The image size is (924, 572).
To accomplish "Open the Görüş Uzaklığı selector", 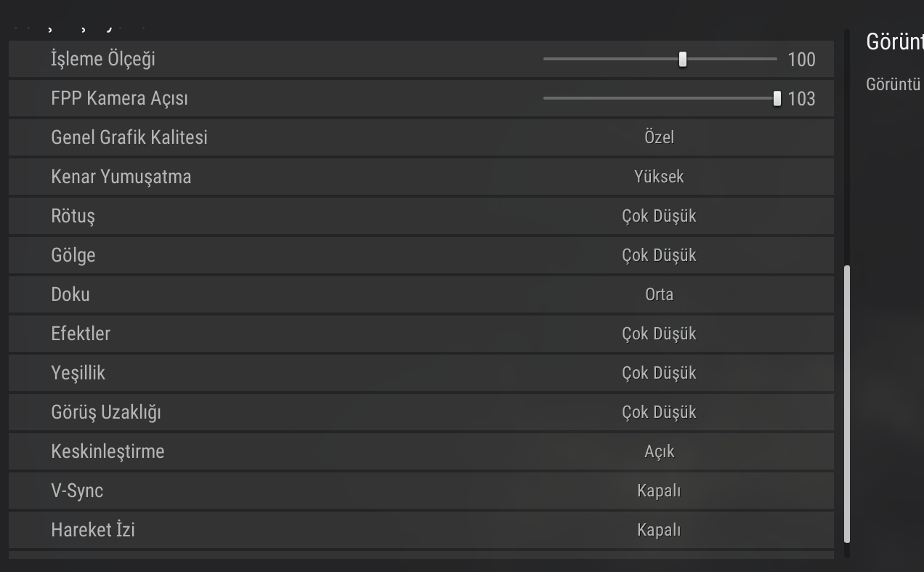I will click(659, 412).
